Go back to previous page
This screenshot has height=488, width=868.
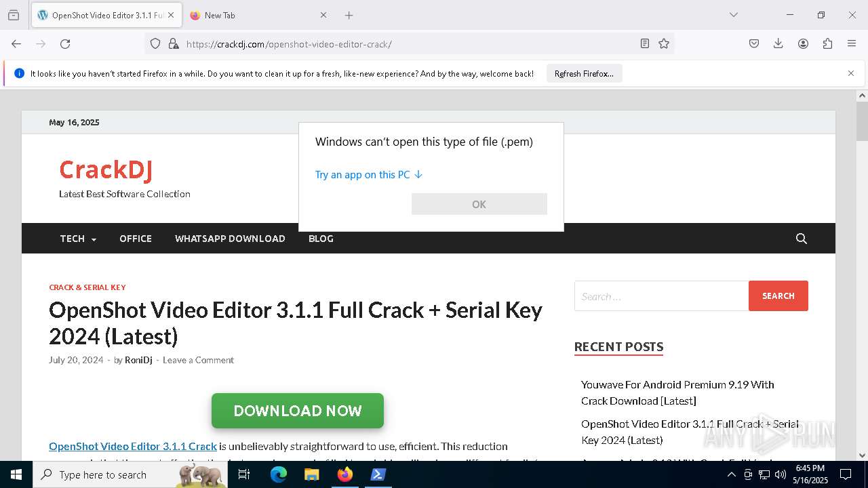click(16, 43)
